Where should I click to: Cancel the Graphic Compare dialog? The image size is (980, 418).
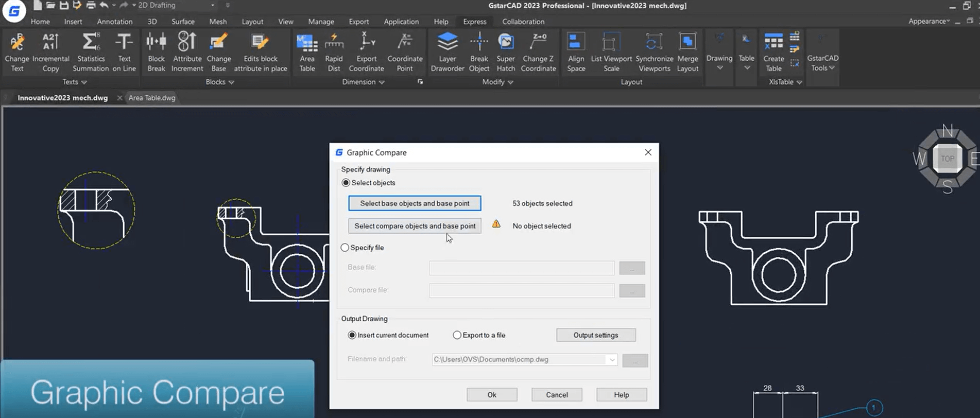(x=557, y=395)
